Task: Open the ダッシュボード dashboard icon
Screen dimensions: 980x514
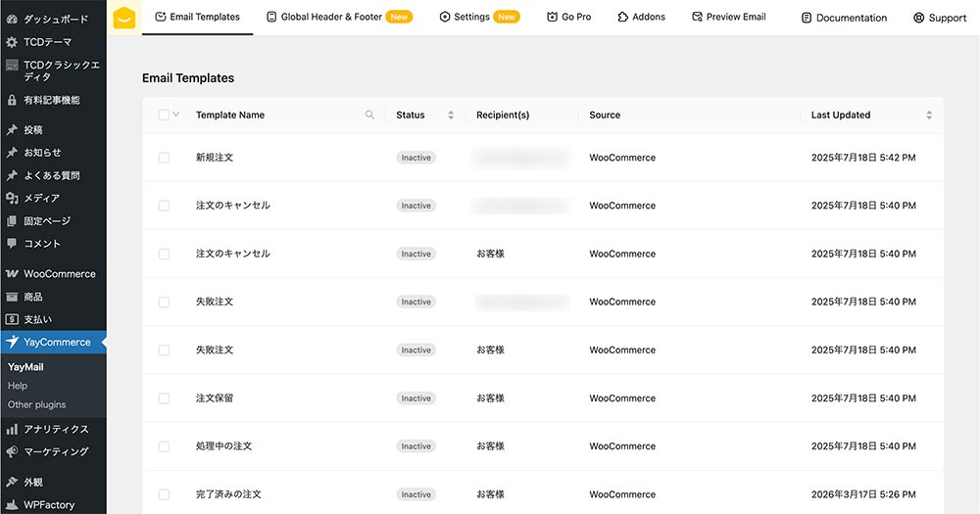Action: (x=12, y=19)
